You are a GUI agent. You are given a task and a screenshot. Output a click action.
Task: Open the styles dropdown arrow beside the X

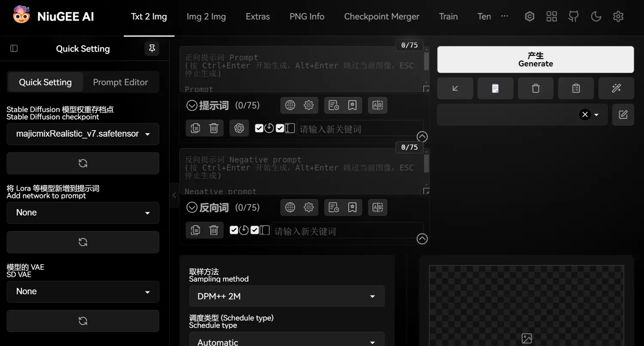(x=596, y=114)
